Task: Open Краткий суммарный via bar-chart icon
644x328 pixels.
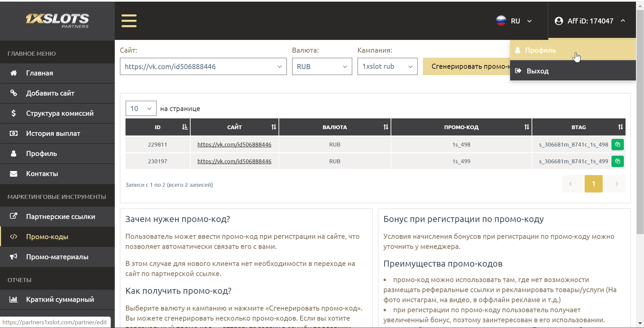Action: [x=13, y=299]
